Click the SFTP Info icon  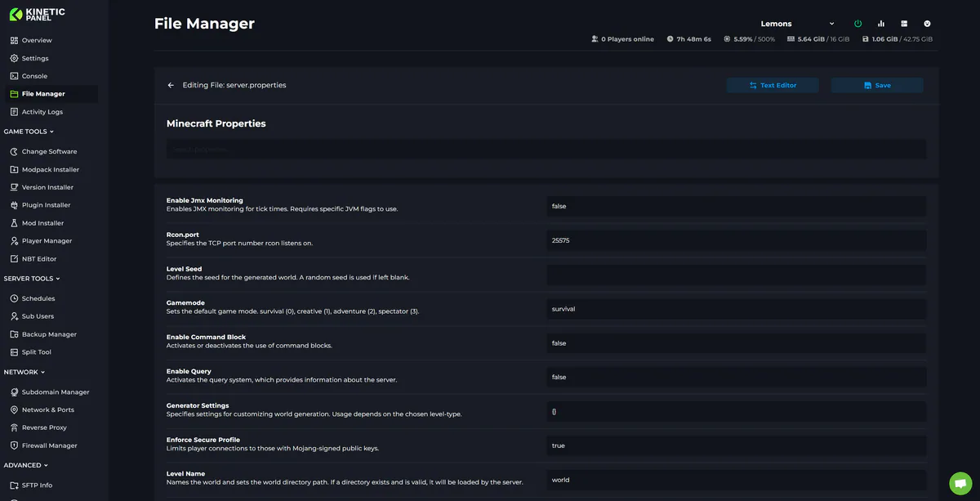click(x=14, y=485)
